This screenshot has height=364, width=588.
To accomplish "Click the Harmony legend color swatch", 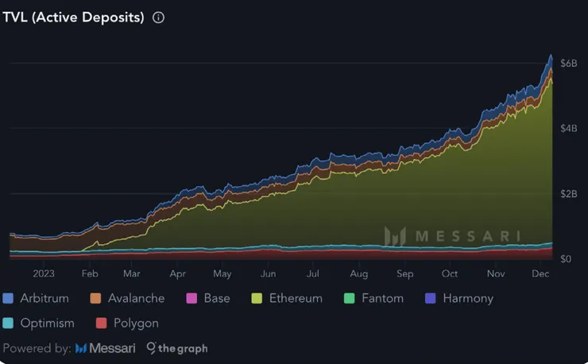I will 430,299.
